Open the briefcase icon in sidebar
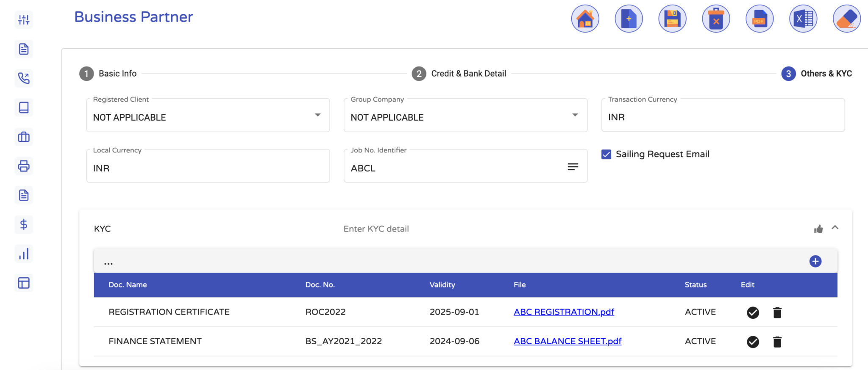This screenshot has width=868, height=370. [24, 137]
